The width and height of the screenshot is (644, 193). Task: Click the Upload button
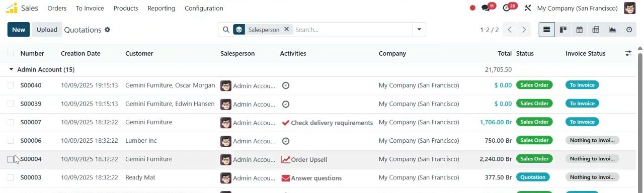pyautogui.click(x=47, y=30)
